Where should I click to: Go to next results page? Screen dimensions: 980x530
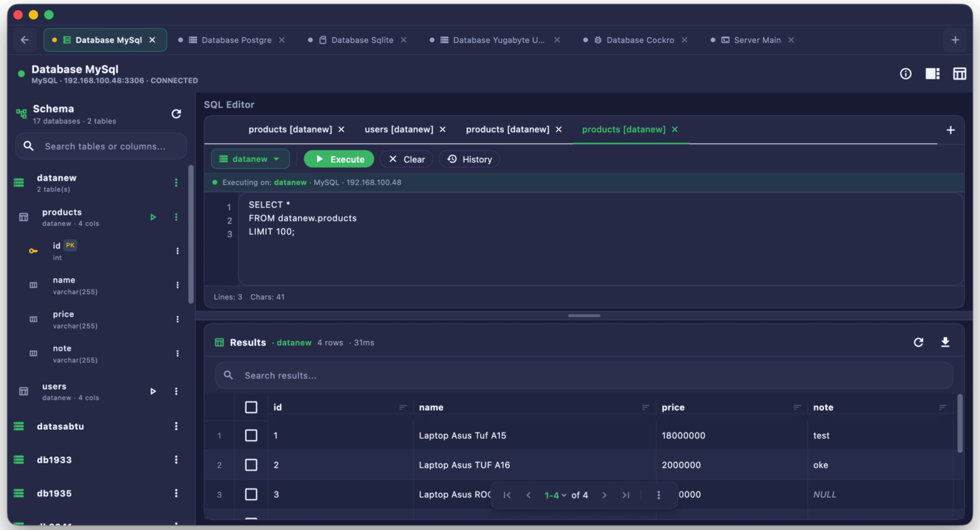604,495
